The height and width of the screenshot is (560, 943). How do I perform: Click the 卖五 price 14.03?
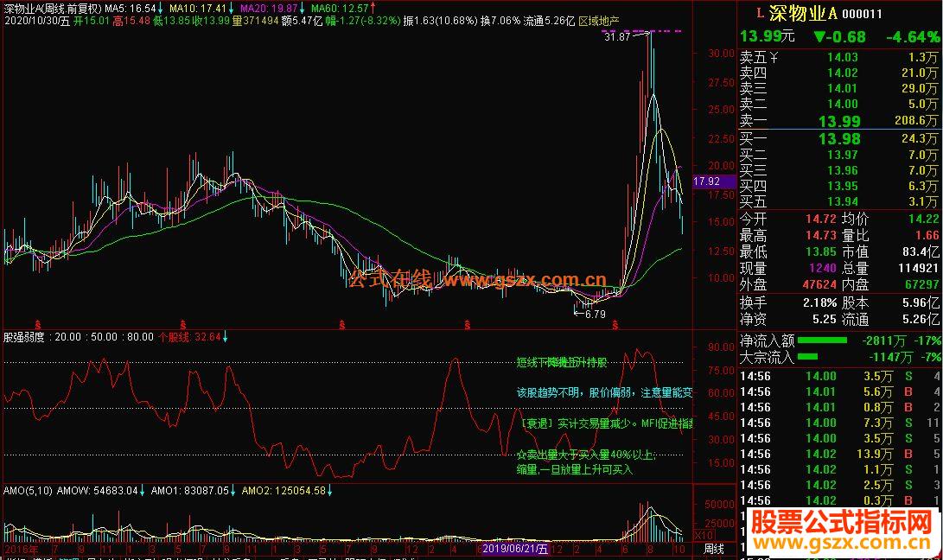pos(843,57)
